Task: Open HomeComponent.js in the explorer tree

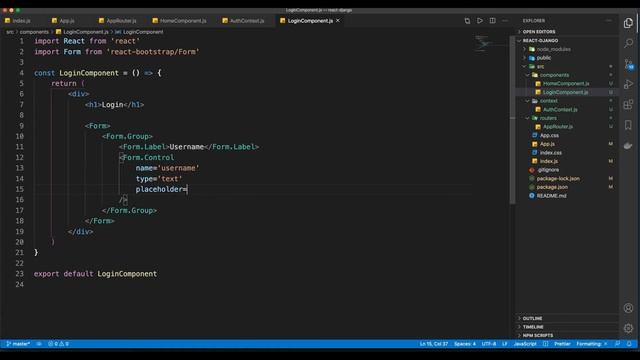Action: pyautogui.click(x=567, y=83)
